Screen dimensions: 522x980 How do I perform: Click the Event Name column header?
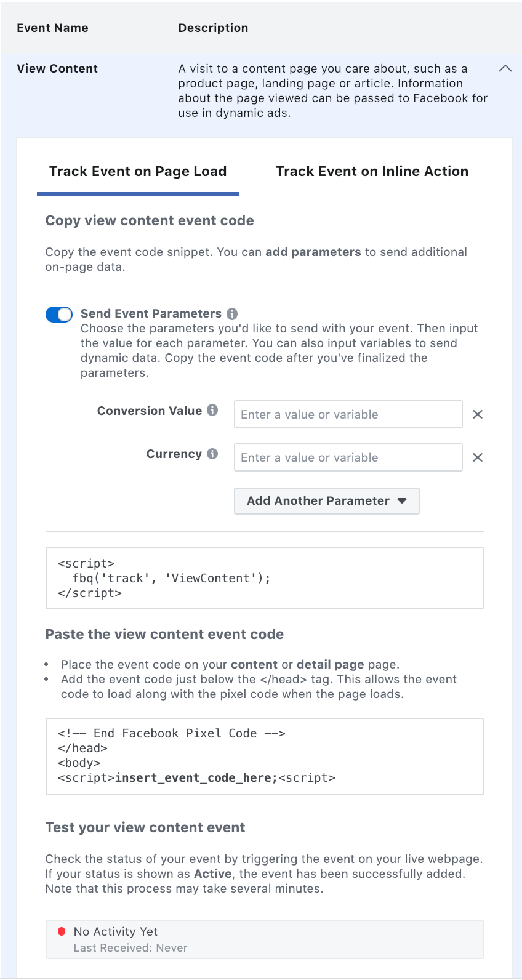point(52,28)
